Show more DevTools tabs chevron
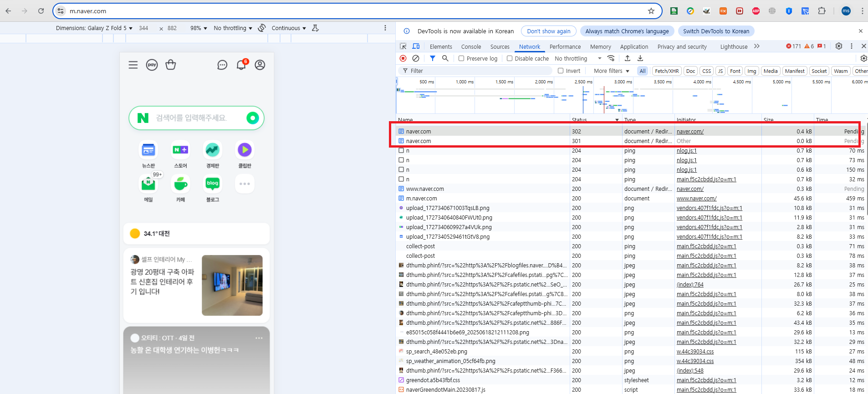The width and height of the screenshot is (868, 394). [x=757, y=46]
